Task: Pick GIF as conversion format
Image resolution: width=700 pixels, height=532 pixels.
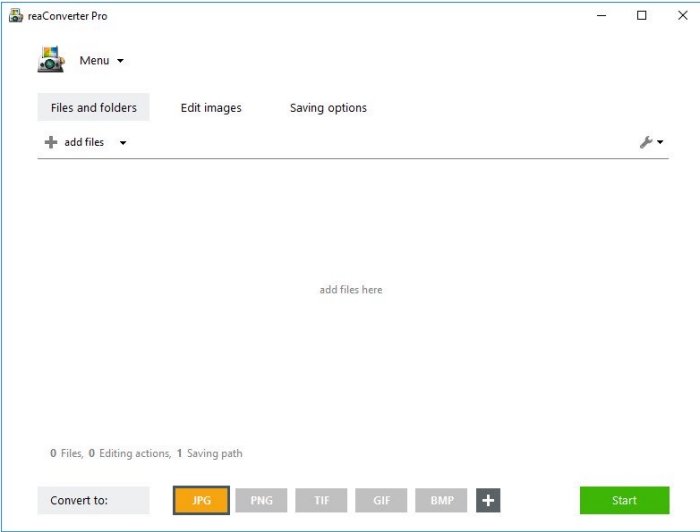Action: pos(381,500)
